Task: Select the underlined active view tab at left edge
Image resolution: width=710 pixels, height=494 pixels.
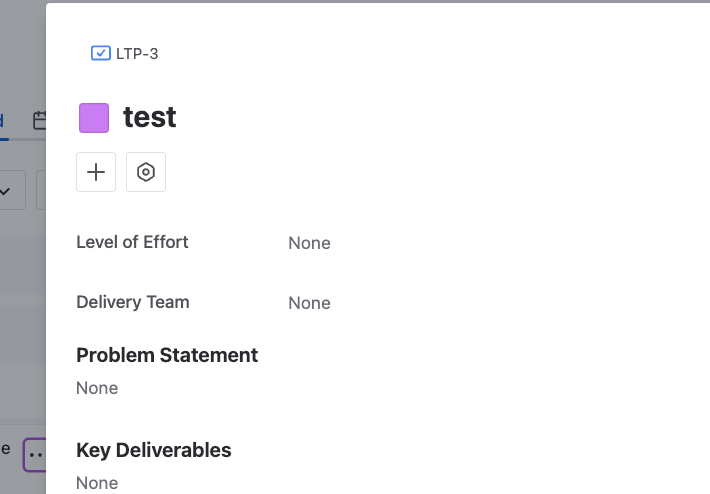Action: tap(2, 121)
